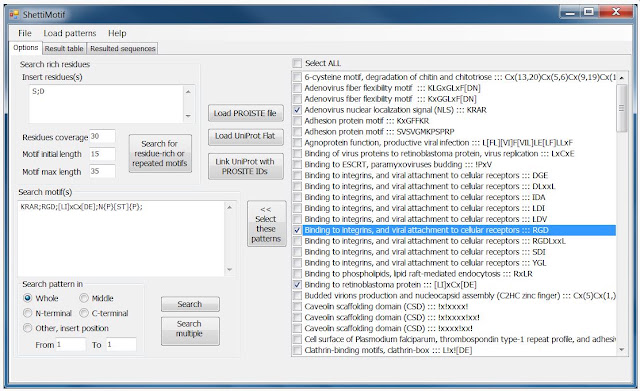This screenshot has height=391, width=640.
Task: Open the Help menu
Action: (x=117, y=33)
